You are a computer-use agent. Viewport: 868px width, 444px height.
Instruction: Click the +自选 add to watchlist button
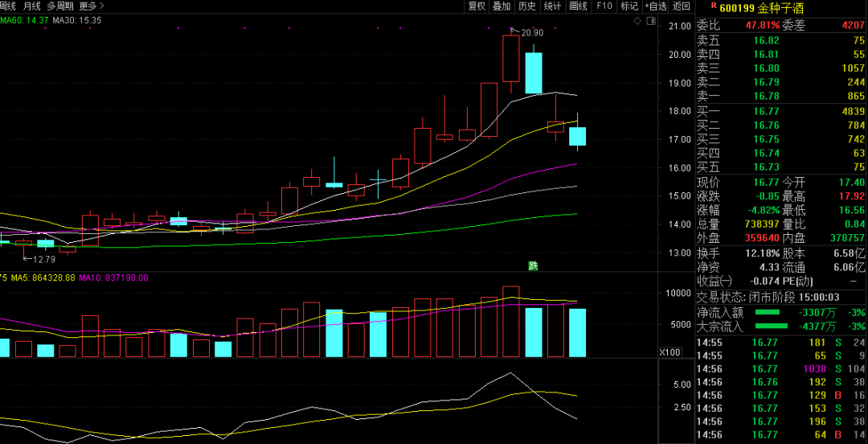[x=656, y=6]
